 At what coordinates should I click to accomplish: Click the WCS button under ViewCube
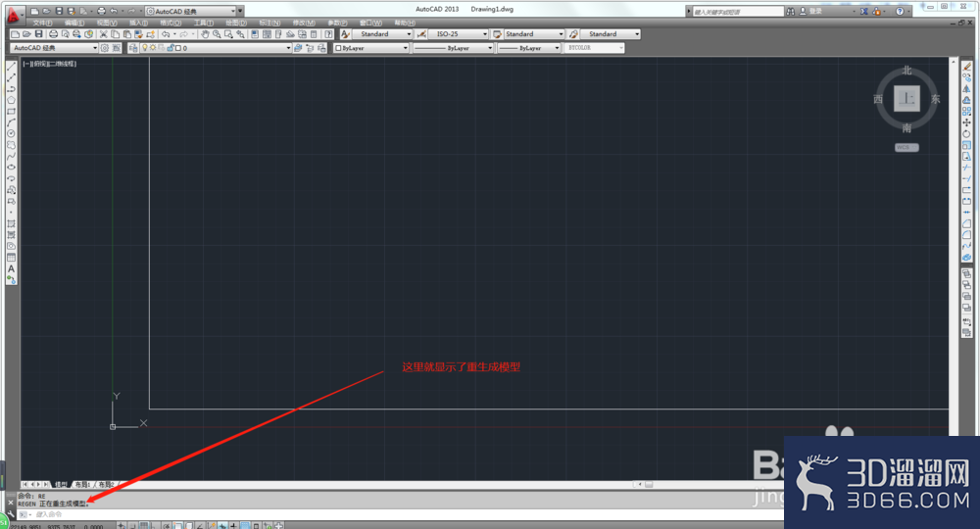pos(906,147)
